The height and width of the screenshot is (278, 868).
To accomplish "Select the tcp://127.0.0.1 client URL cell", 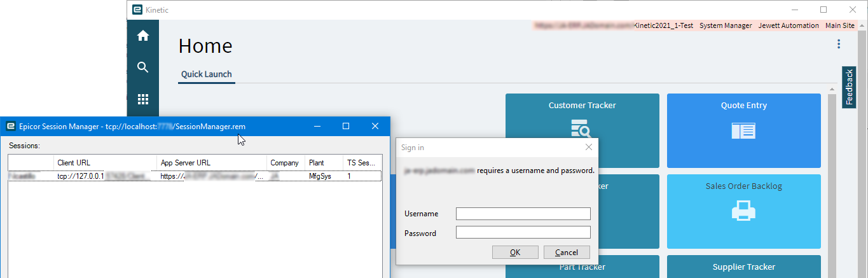I will coord(106,176).
